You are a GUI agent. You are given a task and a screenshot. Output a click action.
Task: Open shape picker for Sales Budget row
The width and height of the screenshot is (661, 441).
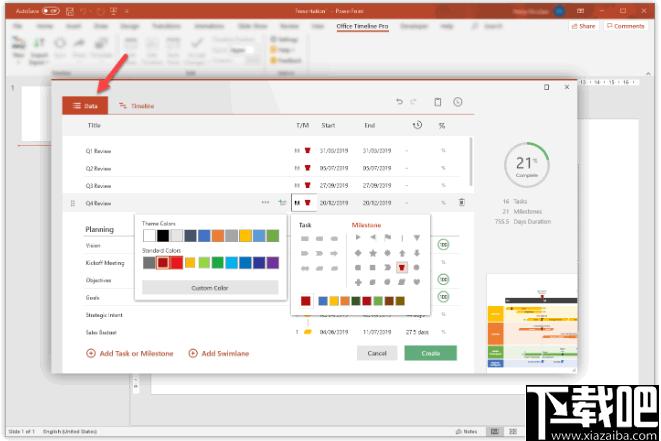coord(307,332)
